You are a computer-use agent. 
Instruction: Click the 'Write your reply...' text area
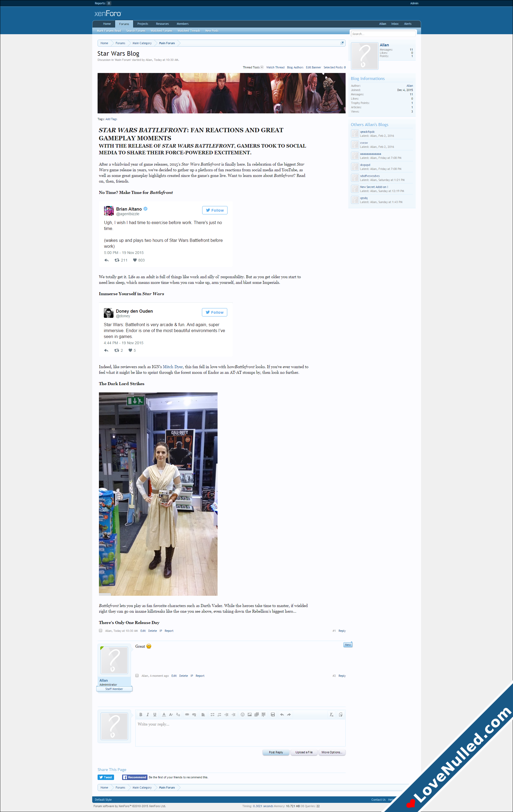(x=240, y=733)
